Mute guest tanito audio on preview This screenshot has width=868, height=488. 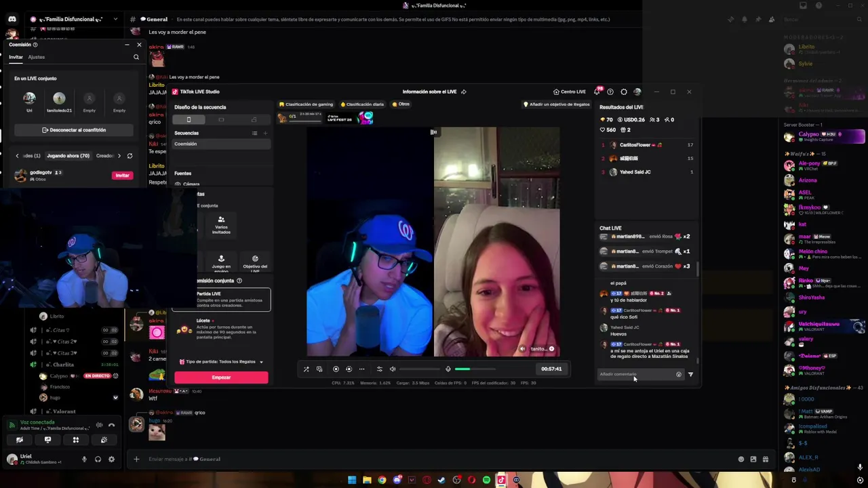pyautogui.click(x=522, y=349)
